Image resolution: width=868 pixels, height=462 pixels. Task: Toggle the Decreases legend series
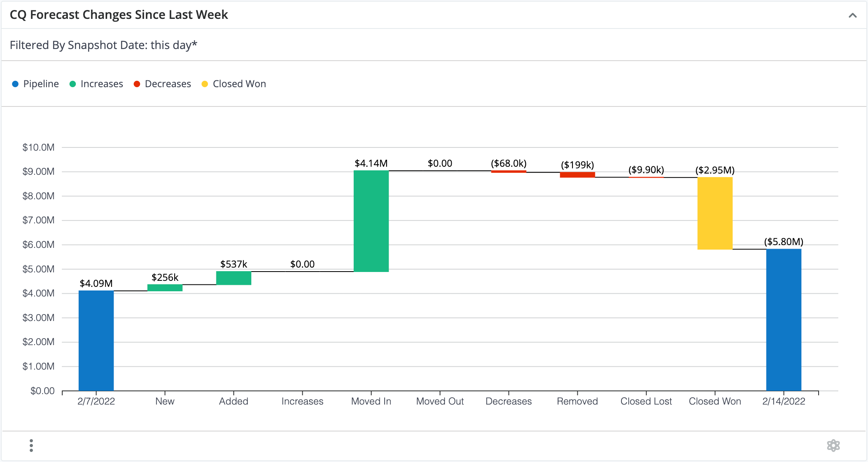167,84
